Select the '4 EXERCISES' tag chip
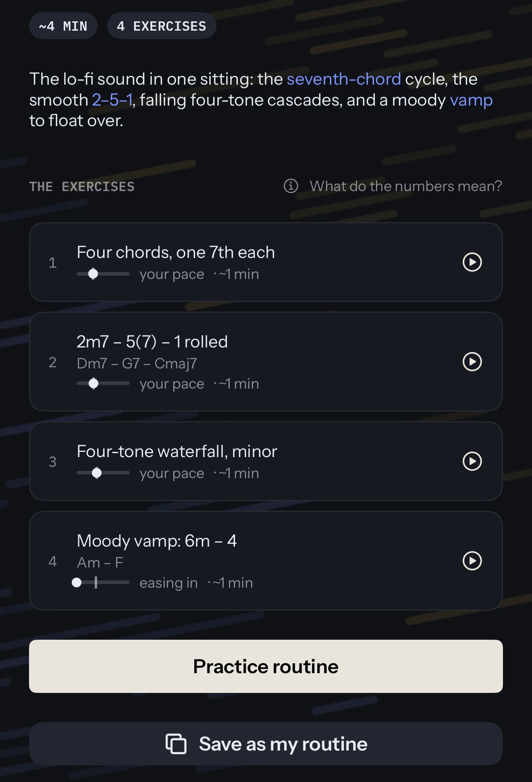This screenshot has width=532, height=782. pos(162,26)
